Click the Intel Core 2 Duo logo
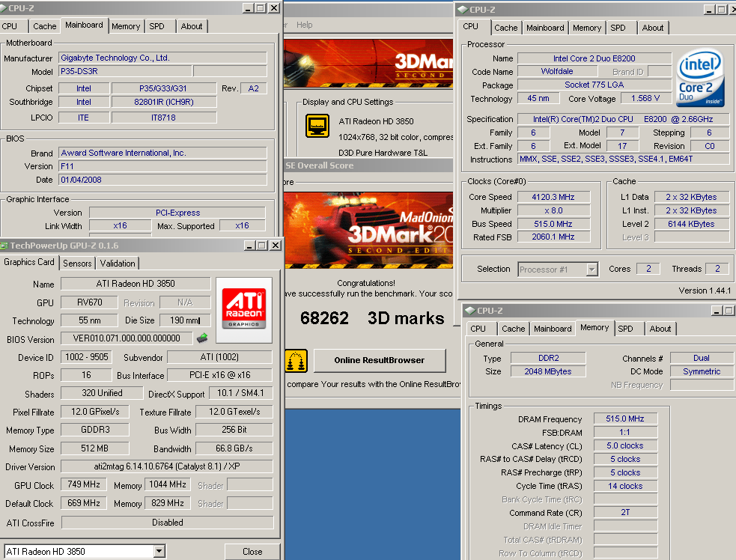The image size is (736, 560). click(700, 78)
